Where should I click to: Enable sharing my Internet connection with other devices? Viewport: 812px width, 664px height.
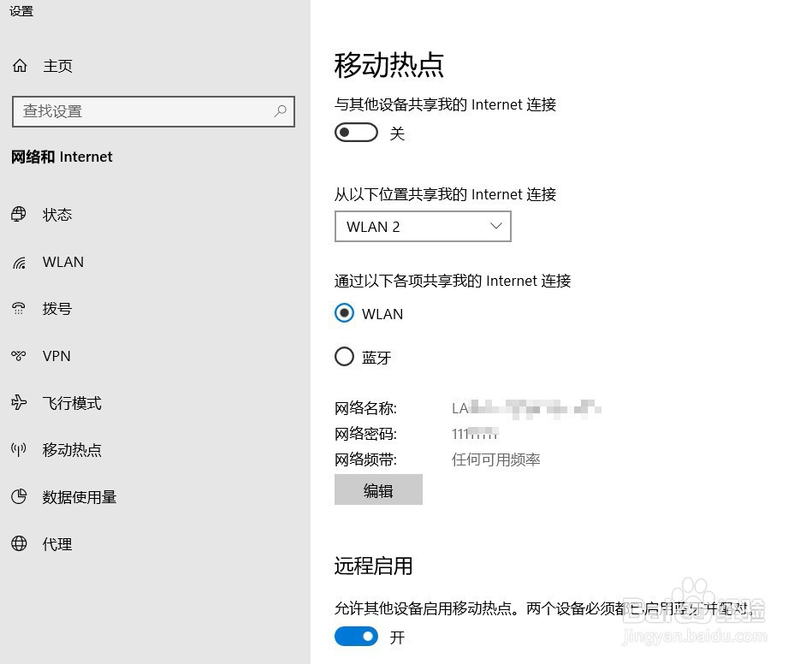coord(356,132)
